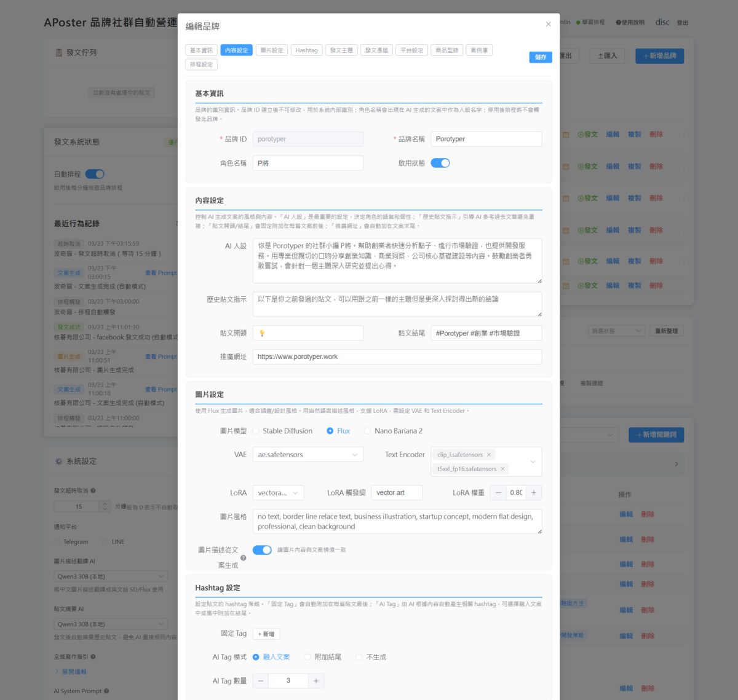Screen dimensions: 738x700
Task: Click the right chevron below 新增關鍵詞
Action: 676,464
